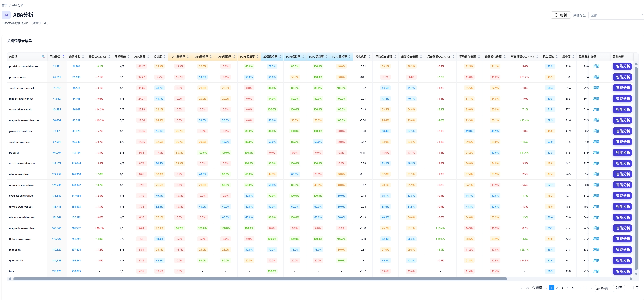Click the 跳至 page number input

(629, 288)
